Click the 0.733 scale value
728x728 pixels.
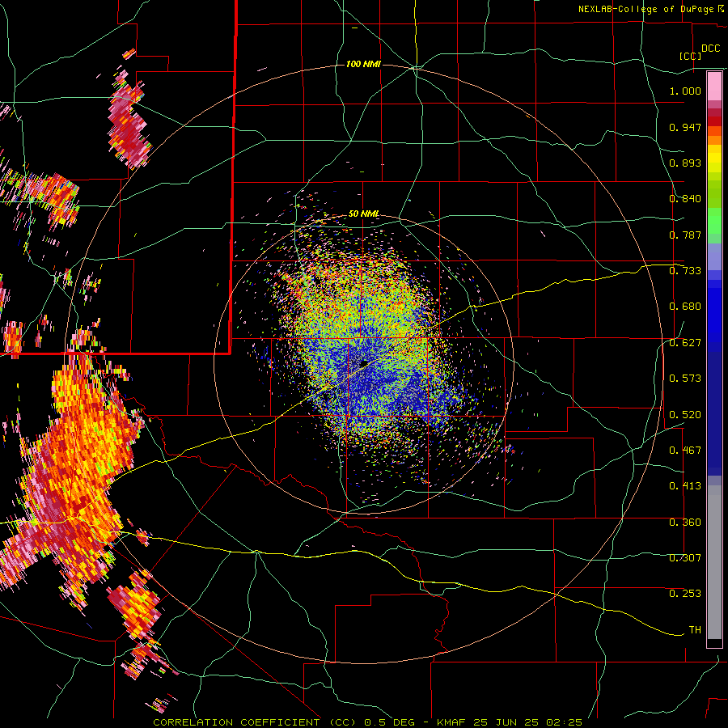point(685,271)
